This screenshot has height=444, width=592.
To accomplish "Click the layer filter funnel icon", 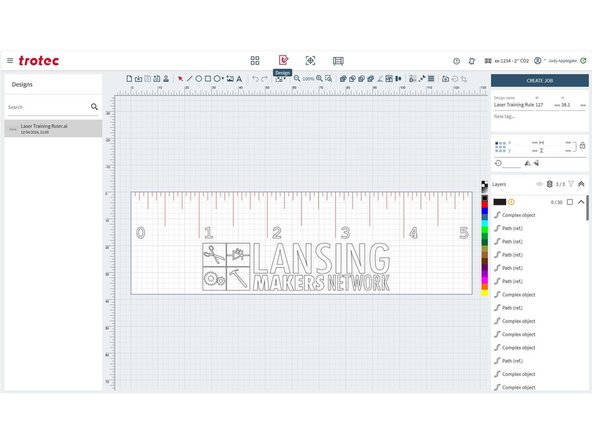I will (571, 184).
